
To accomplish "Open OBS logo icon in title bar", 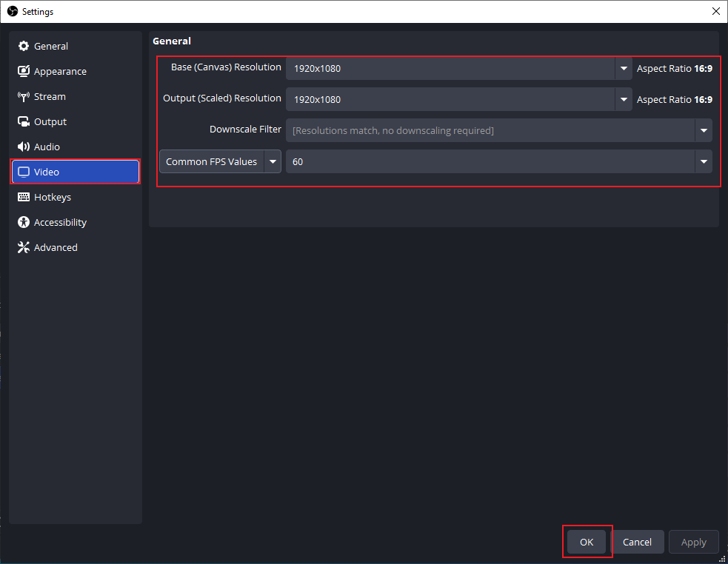I will point(12,11).
